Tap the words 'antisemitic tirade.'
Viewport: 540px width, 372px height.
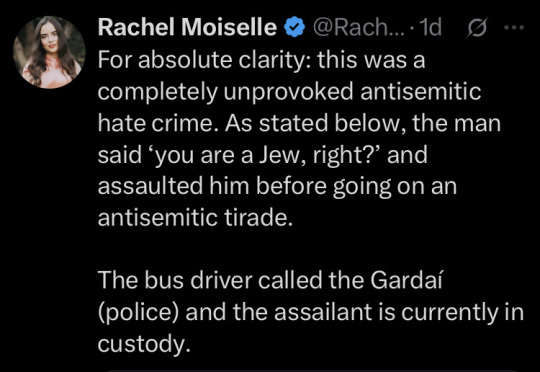[x=195, y=218]
